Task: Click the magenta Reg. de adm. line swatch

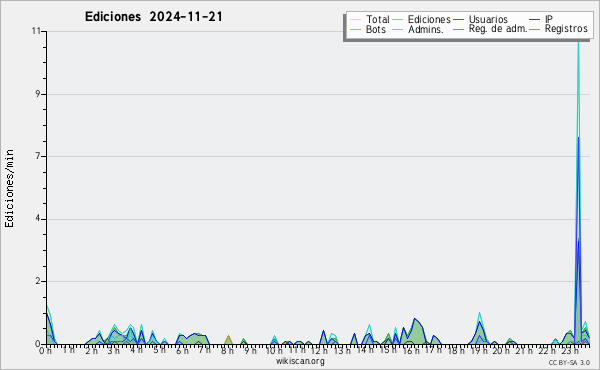Action: [458, 29]
